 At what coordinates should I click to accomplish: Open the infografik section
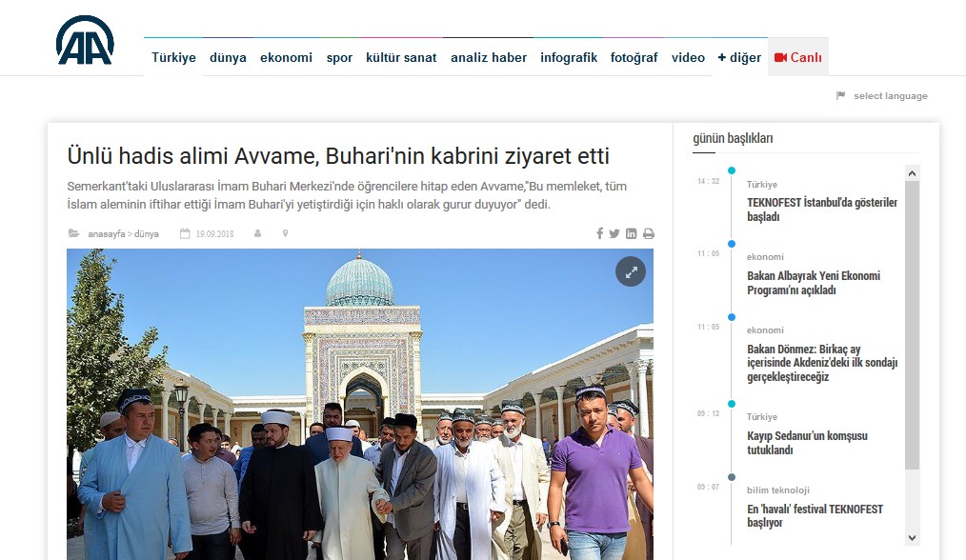[569, 57]
